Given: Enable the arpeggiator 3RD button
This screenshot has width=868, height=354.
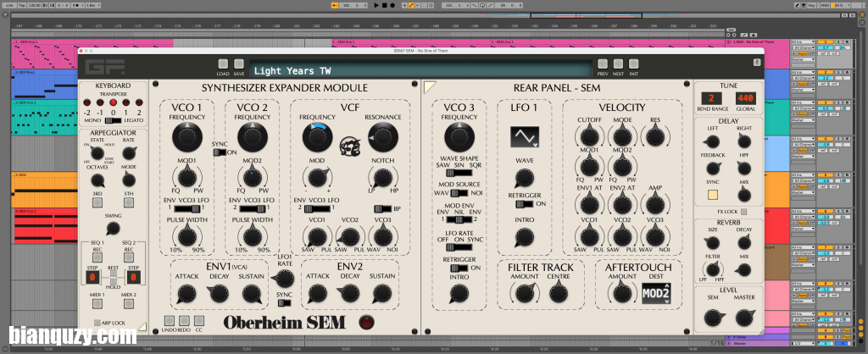Looking at the screenshot, I should coord(97,202).
